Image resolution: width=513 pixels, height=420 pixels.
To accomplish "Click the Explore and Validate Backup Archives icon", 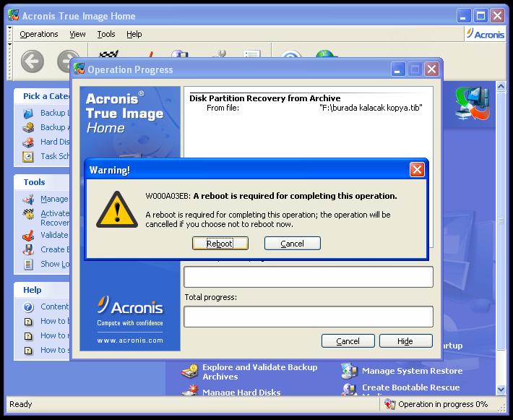I will point(190,372).
